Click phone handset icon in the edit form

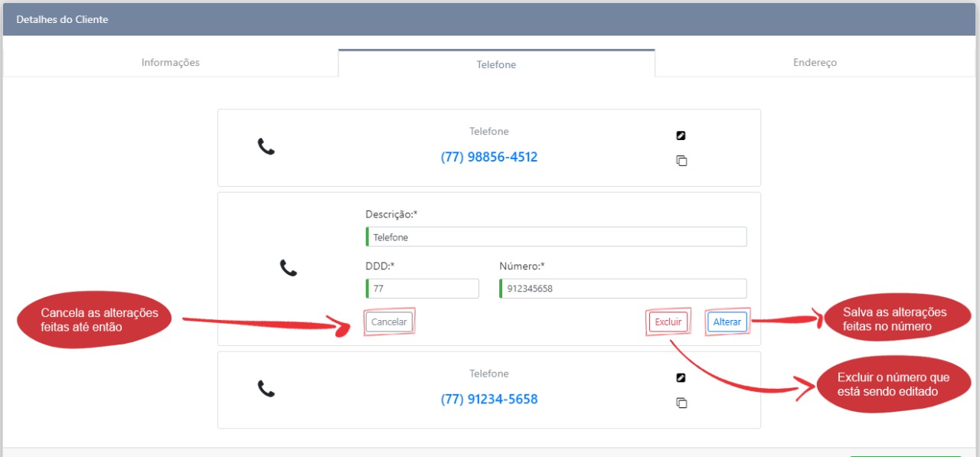point(288,268)
